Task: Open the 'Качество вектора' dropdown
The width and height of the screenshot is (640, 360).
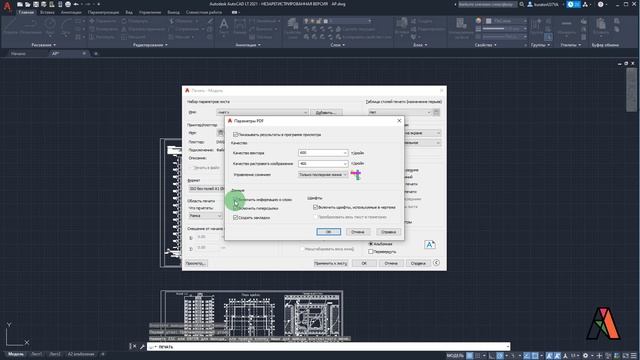Action: (x=323, y=153)
